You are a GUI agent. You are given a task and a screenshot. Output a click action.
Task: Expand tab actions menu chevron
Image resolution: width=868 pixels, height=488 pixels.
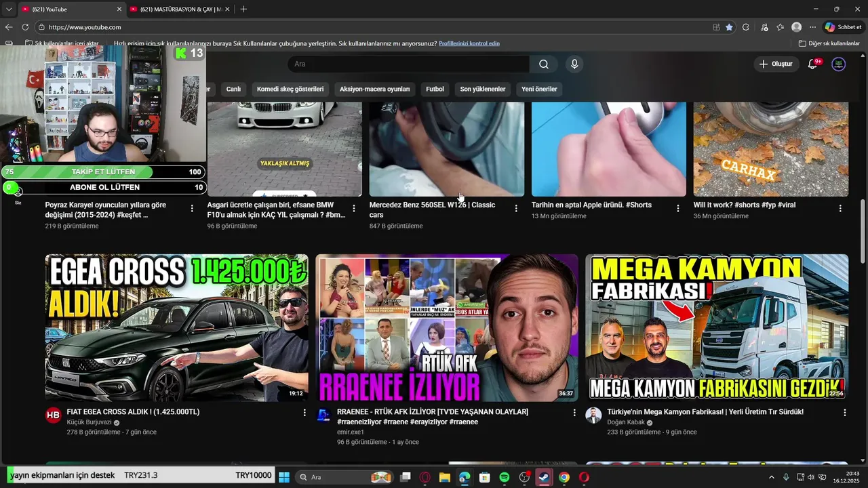click(9, 9)
